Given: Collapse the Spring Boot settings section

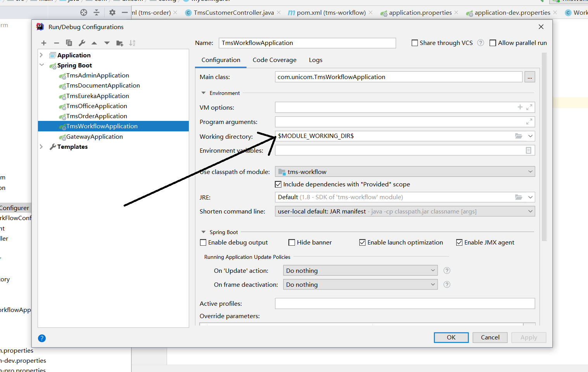Looking at the screenshot, I should coord(203,232).
